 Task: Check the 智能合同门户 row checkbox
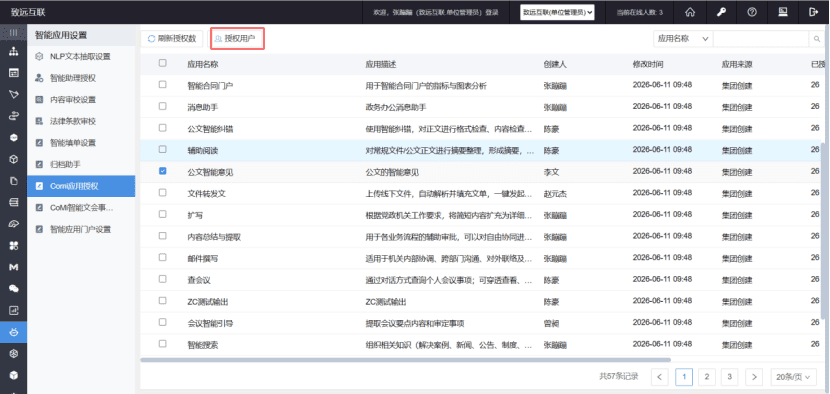(163, 85)
